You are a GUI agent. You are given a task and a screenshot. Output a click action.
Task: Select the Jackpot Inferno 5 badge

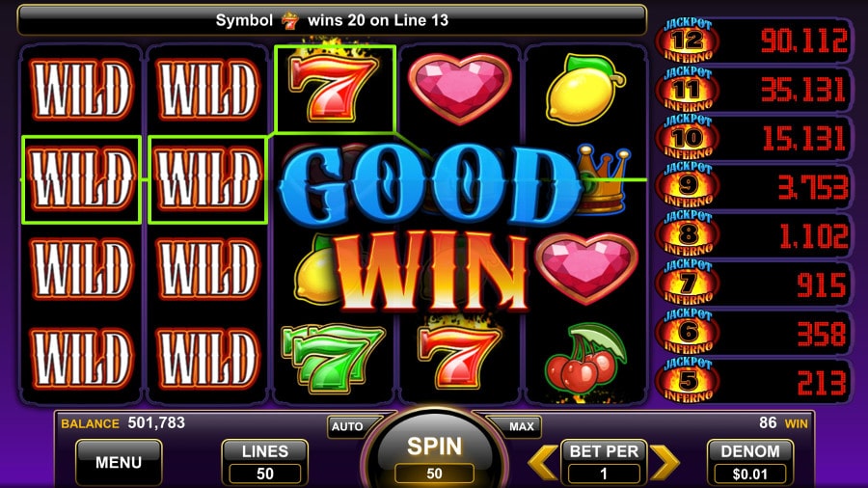[x=688, y=380]
